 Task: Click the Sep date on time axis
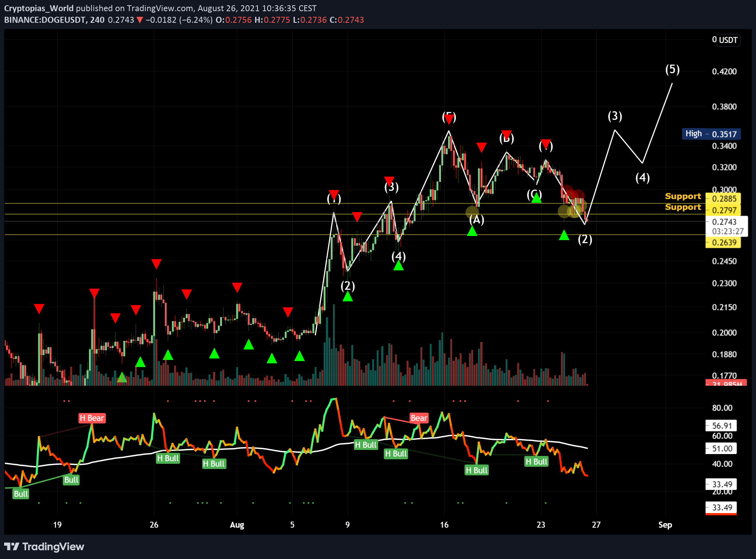[x=665, y=525]
